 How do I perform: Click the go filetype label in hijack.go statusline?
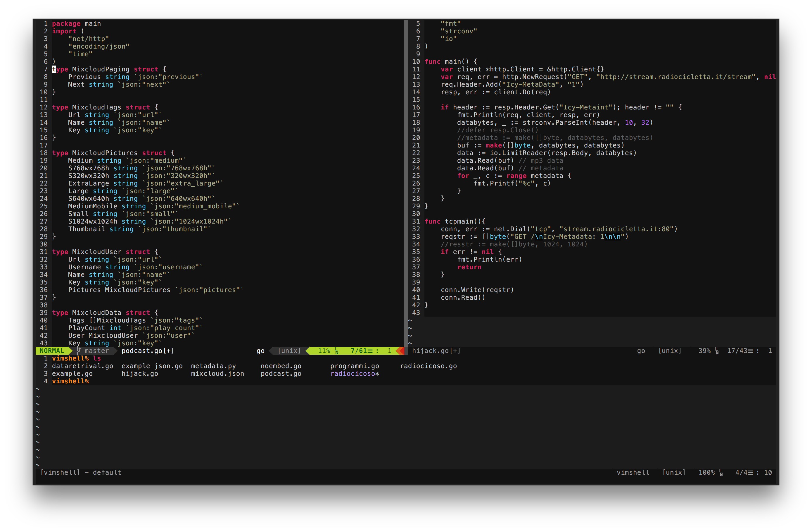pos(641,351)
